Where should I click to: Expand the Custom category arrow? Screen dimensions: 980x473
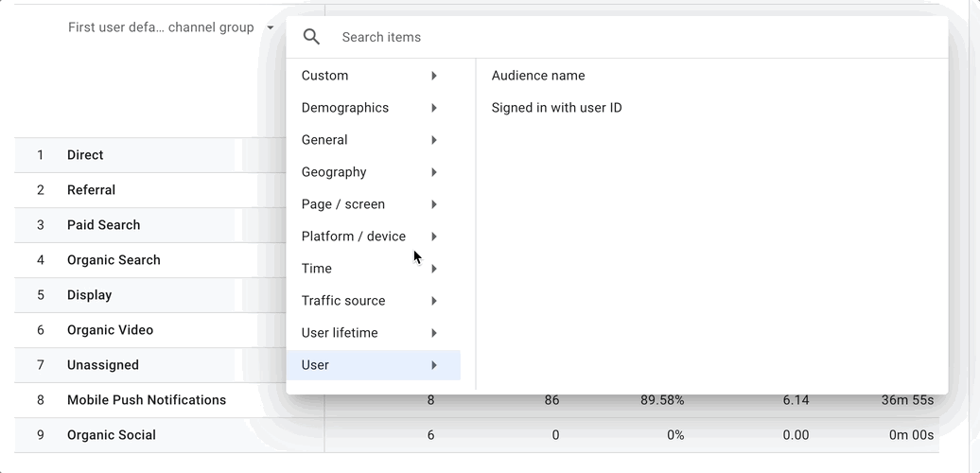coord(434,76)
